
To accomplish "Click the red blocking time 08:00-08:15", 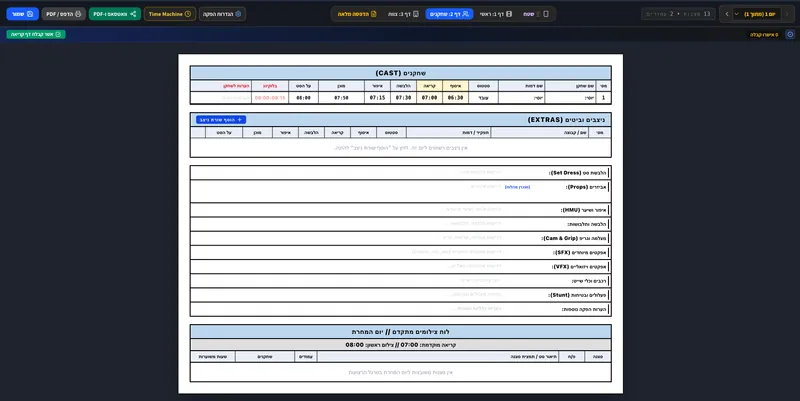I will tap(270, 97).
